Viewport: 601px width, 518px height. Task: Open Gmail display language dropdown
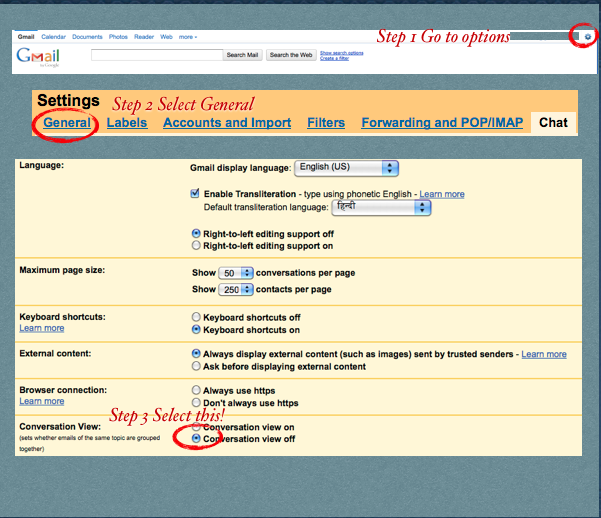coord(346,168)
